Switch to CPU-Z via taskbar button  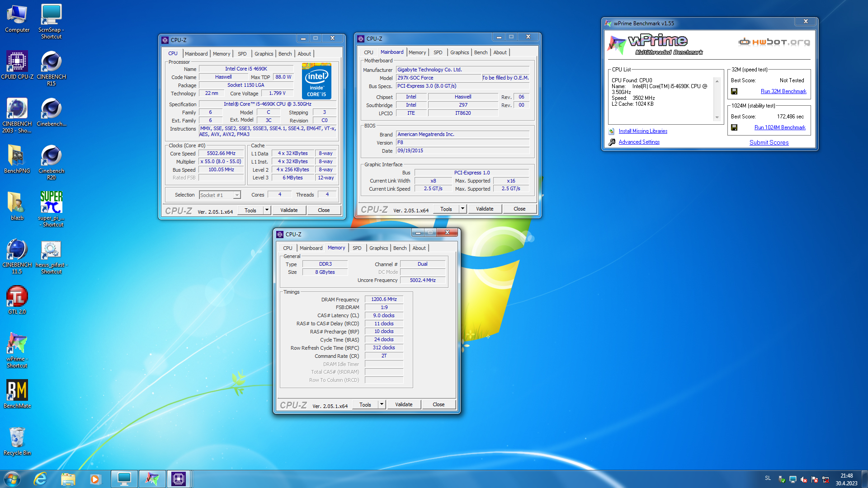(x=179, y=479)
